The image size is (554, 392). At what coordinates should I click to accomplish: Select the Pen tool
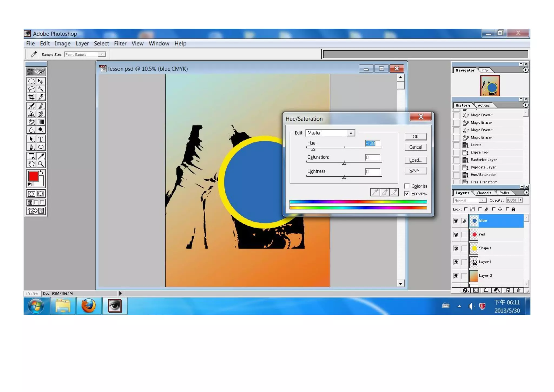coord(31,147)
